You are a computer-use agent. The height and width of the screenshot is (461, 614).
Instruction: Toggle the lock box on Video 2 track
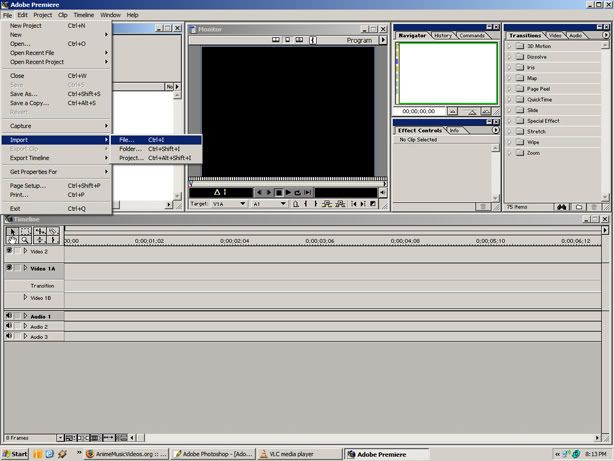click(17, 251)
